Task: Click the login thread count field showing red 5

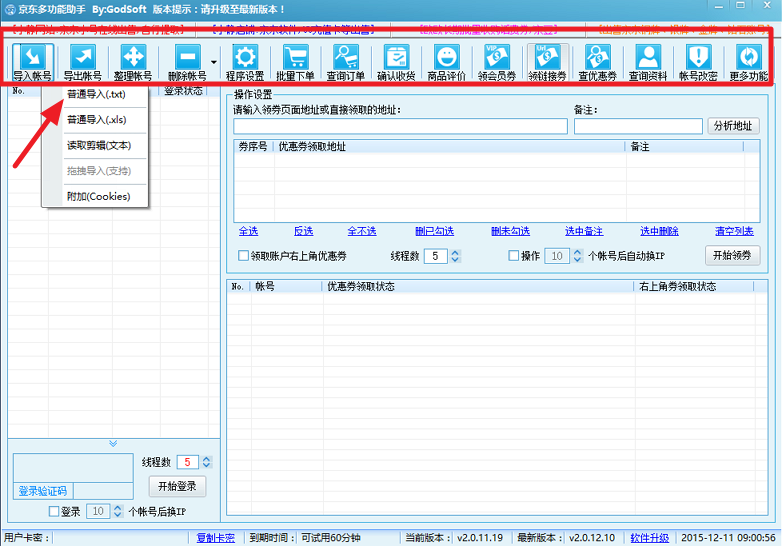Action: (188, 462)
